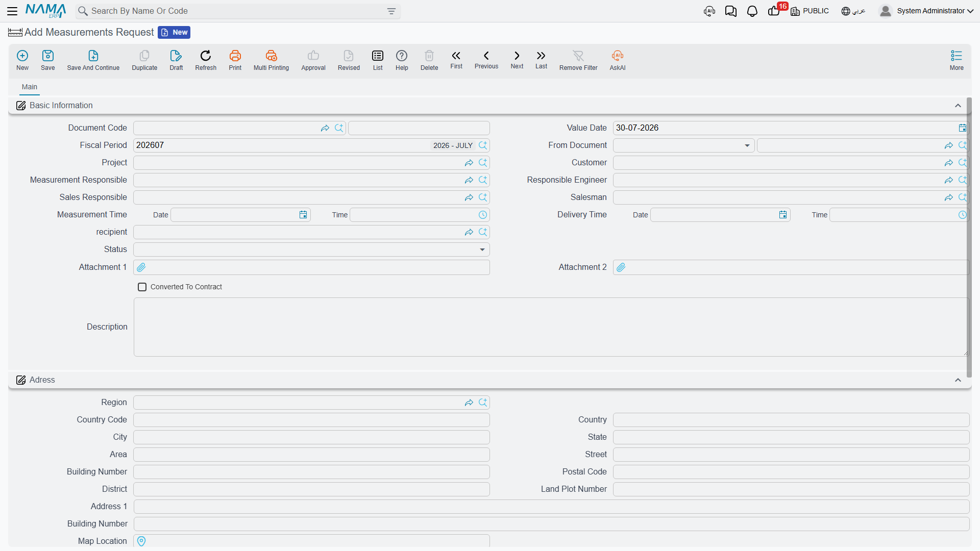The height and width of the screenshot is (551, 980).
Task: Search Fiscal Period lookup icon
Action: pyautogui.click(x=483, y=145)
